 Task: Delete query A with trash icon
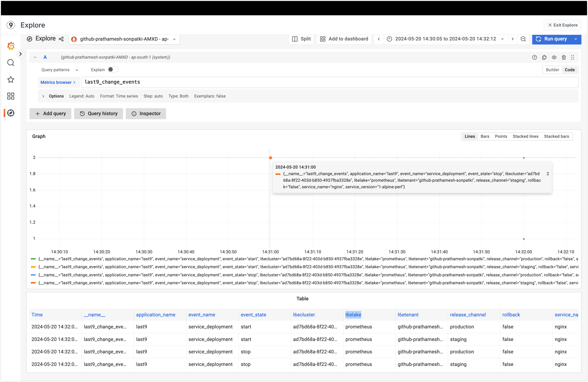tap(564, 57)
